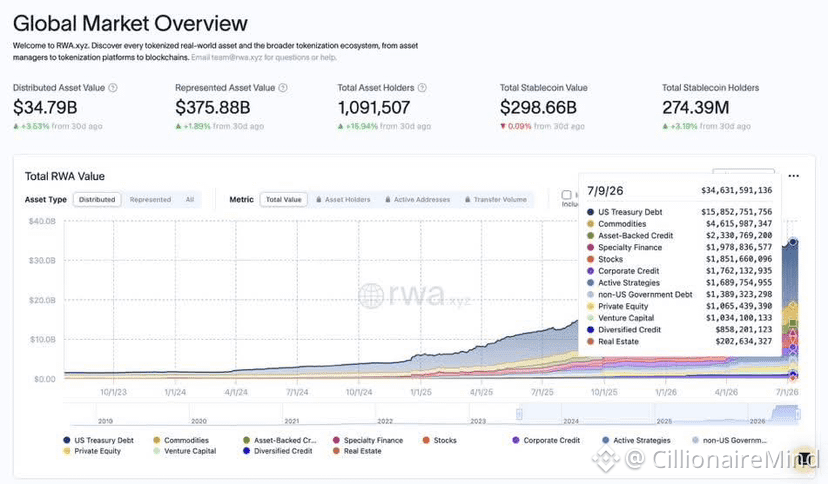Image resolution: width=828 pixels, height=484 pixels.
Task: Select the Distributed asset type
Action: (x=97, y=200)
